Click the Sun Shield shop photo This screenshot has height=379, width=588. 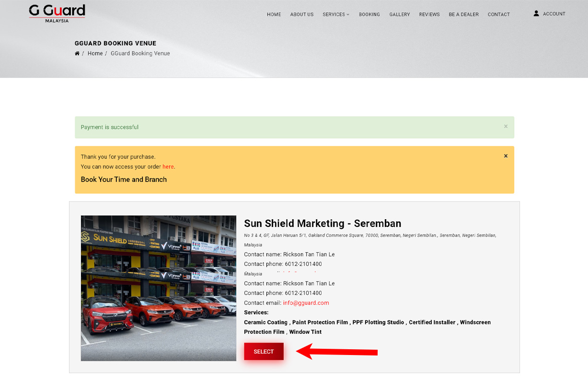[158, 288]
